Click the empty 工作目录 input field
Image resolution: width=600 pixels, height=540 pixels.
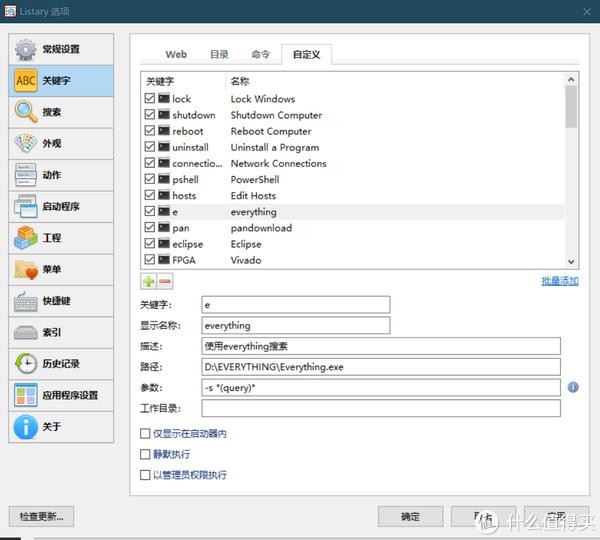tap(381, 408)
